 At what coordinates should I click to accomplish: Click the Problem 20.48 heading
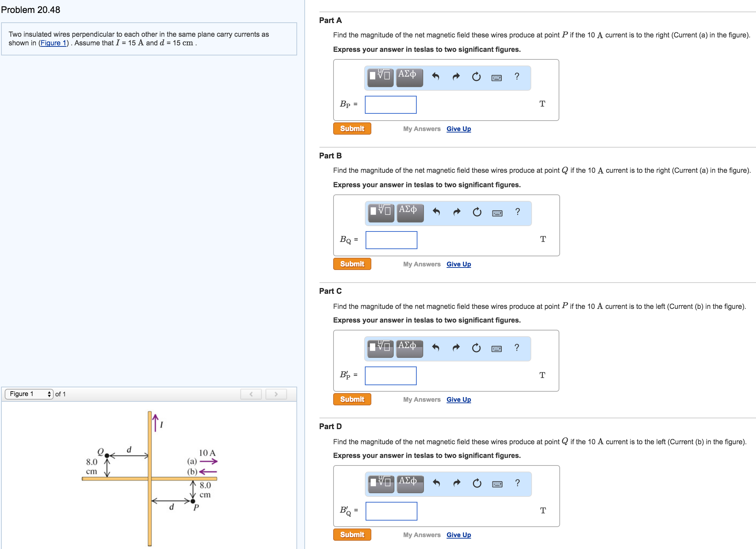31,10
